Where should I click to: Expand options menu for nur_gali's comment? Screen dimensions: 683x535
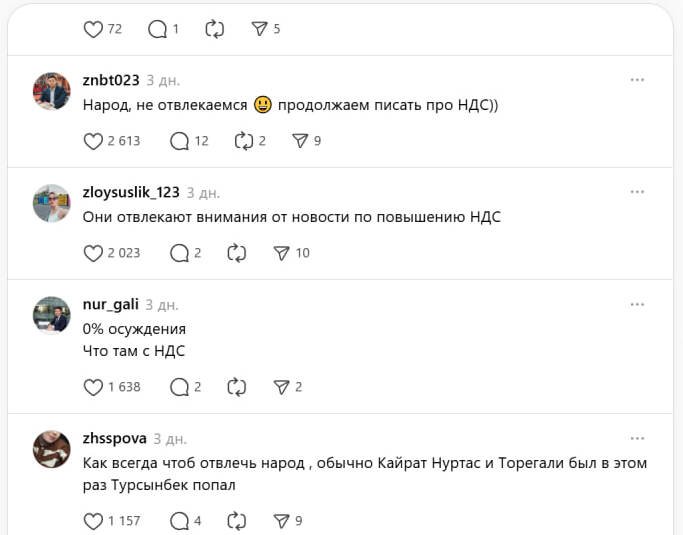click(x=637, y=304)
